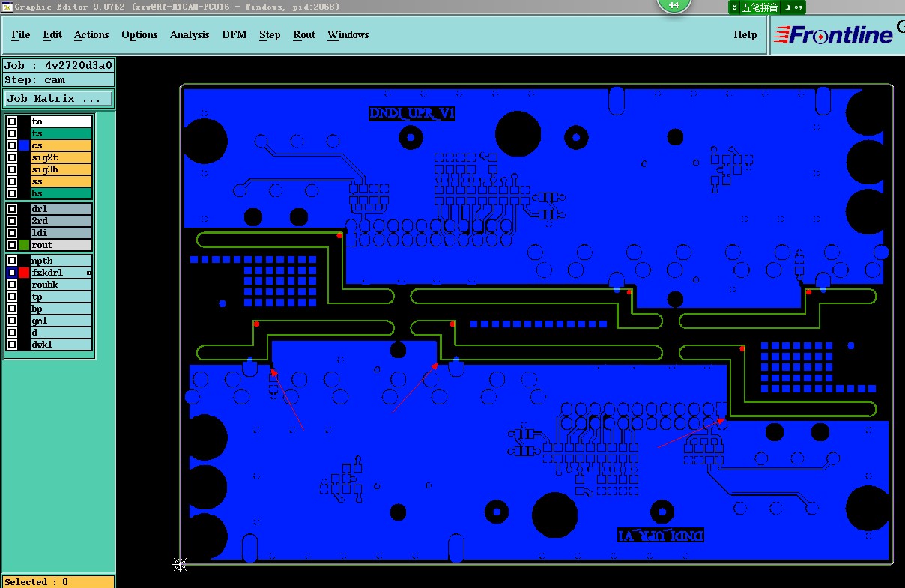Select the 'tp' layer name
The height and width of the screenshot is (588, 905).
(61, 297)
